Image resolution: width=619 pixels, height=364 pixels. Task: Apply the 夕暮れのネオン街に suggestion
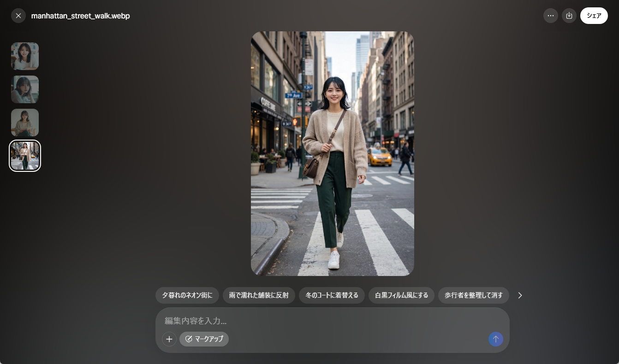coord(187,295)
